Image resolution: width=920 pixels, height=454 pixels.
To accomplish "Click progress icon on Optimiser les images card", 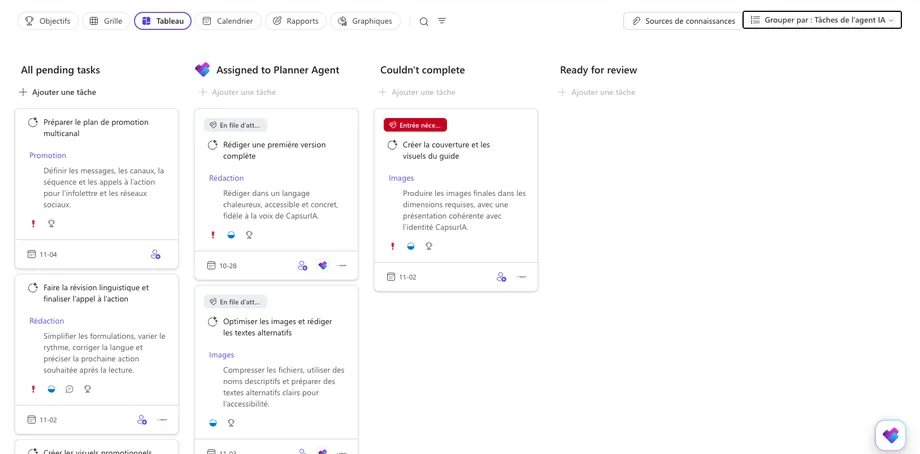I will point(213,422).
